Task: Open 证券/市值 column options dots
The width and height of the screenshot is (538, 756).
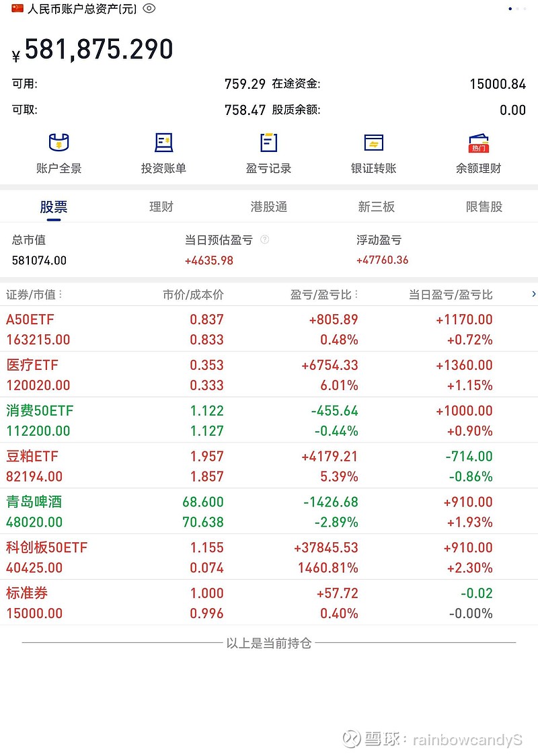Action: pyautogui.click(x=61, y=294)
